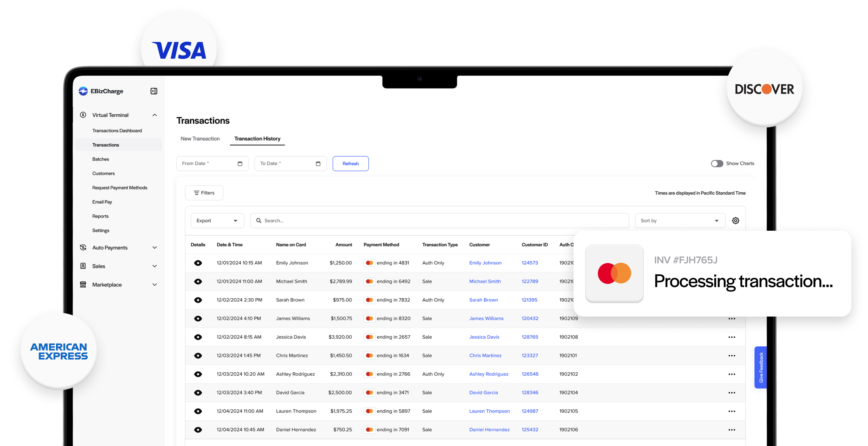Select Batches in the sidebar
Screen dimensions: 868x446
click(x=100, y=159)
